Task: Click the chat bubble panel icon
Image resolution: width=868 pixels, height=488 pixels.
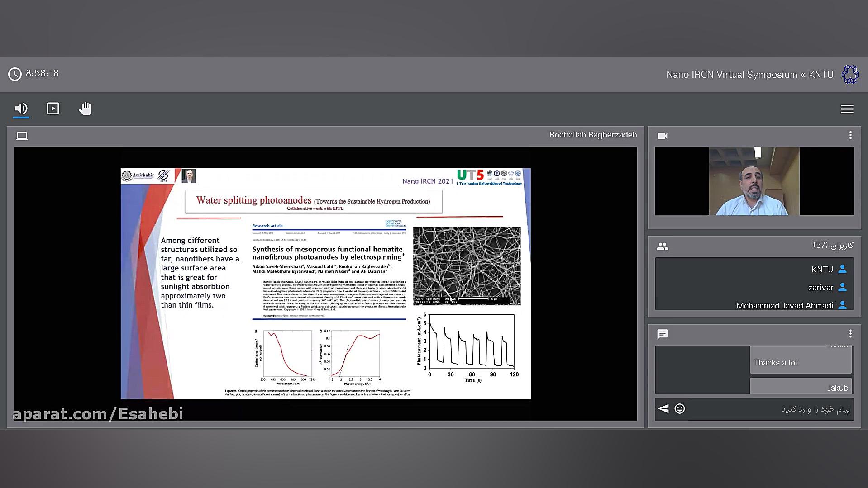Action: coord(662,334)
